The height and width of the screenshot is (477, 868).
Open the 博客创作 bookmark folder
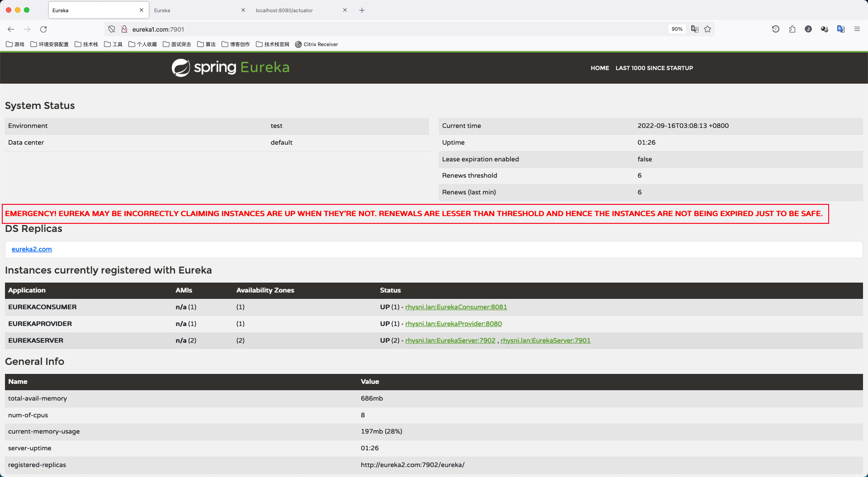(236, 44)
